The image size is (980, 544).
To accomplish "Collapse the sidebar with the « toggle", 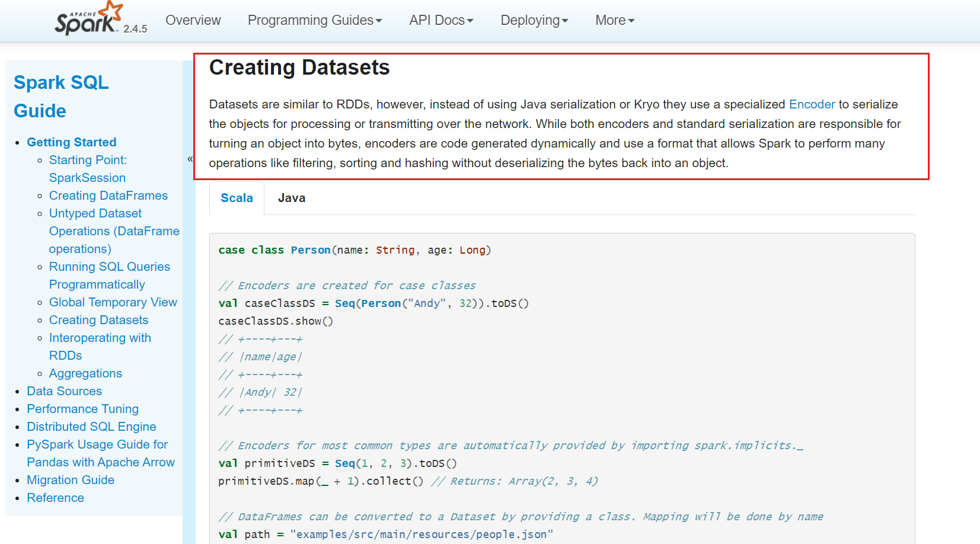I will click(190, 159).
